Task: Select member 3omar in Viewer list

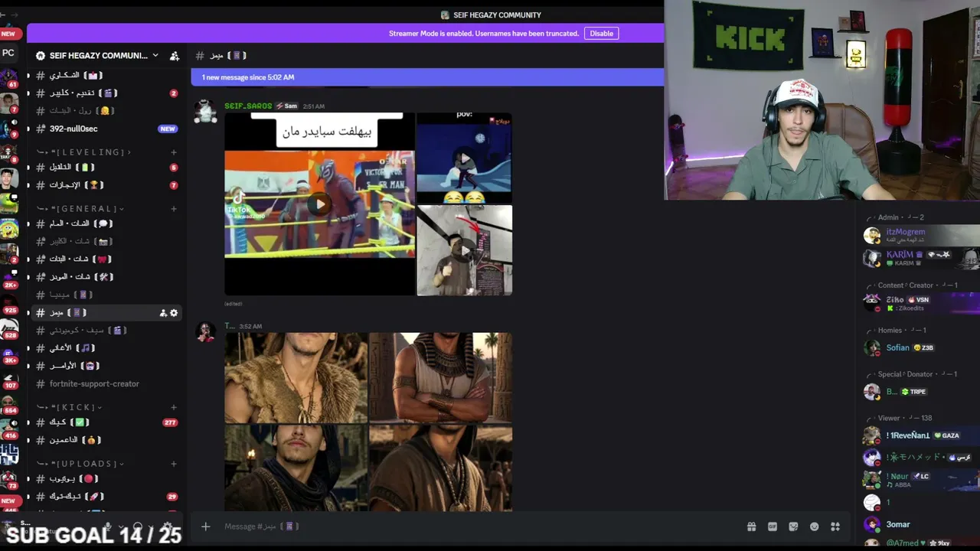Action: [x=921, y=524]
